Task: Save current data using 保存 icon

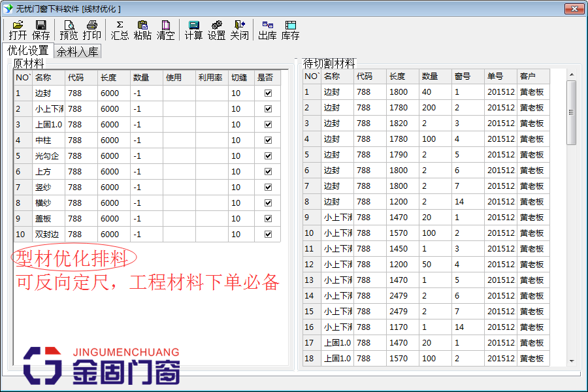Action: (x=41, y=28)
